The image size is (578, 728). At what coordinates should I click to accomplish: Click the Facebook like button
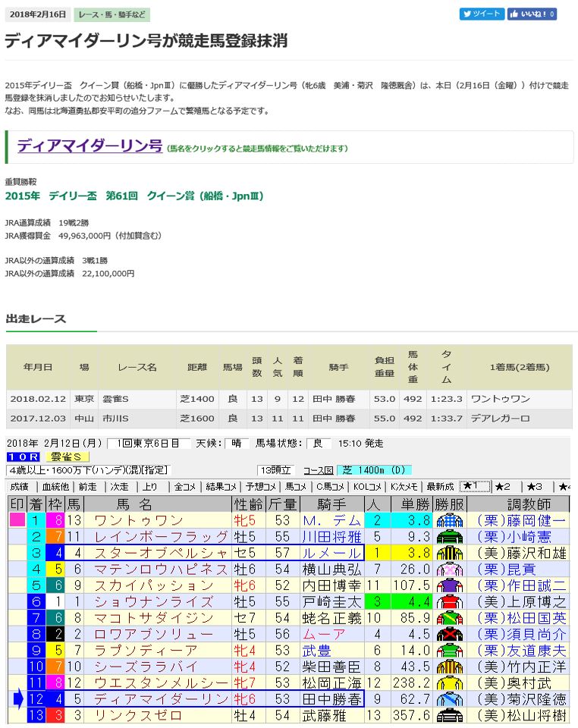532,14
